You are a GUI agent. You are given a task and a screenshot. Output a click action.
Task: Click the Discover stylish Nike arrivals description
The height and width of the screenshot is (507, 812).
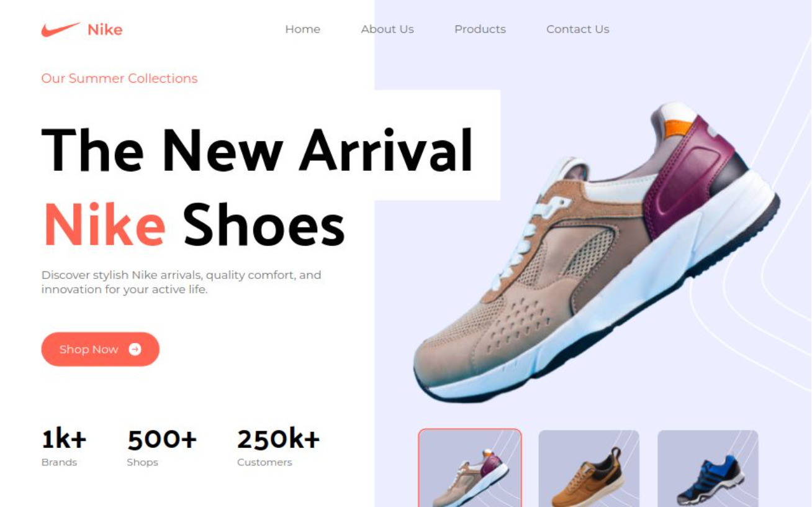[181, 282]
